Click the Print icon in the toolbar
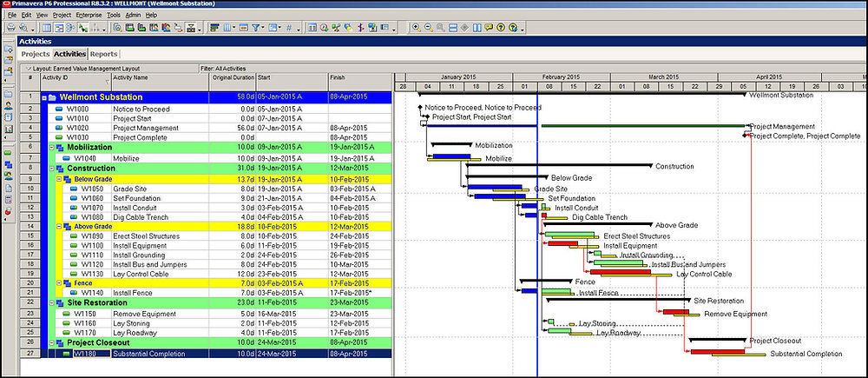This screenshot has width=868, height=378. pos(10,27)
